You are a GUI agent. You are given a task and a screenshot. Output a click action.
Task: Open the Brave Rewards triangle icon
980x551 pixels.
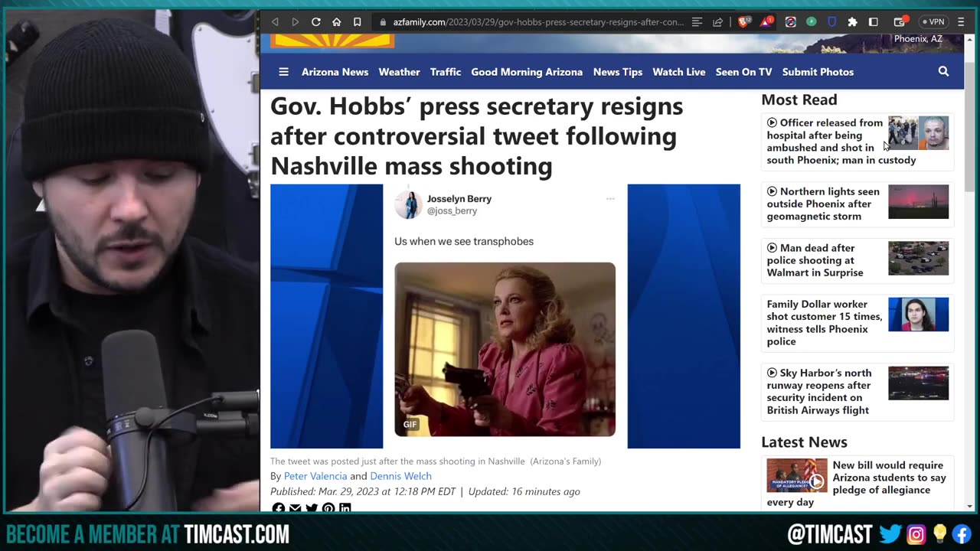766,22
